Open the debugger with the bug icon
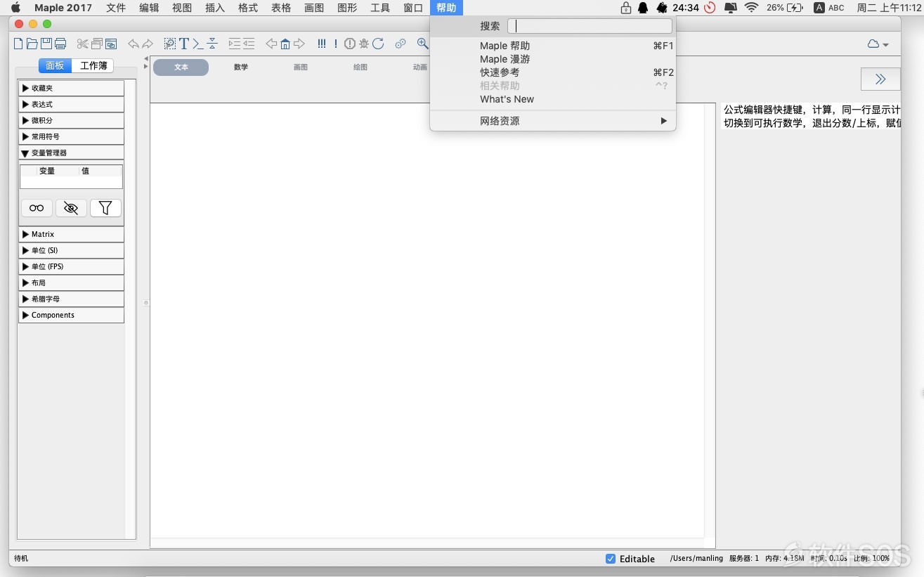This screenshot has width=924, height=577. pos(364,44)
